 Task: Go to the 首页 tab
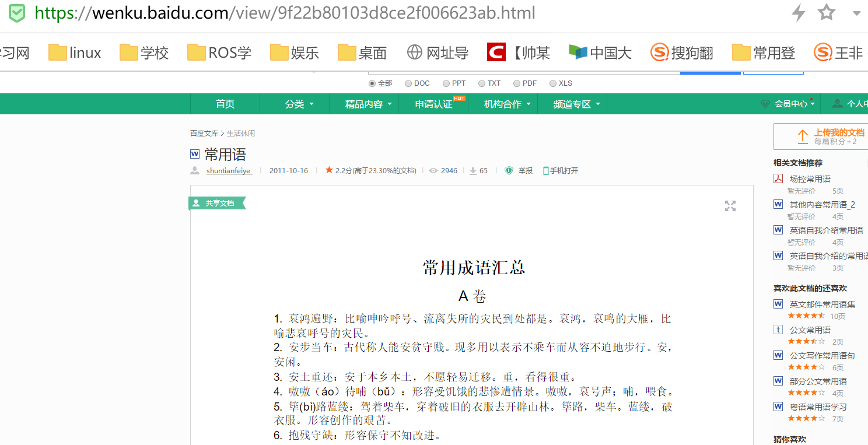[225, 104]
